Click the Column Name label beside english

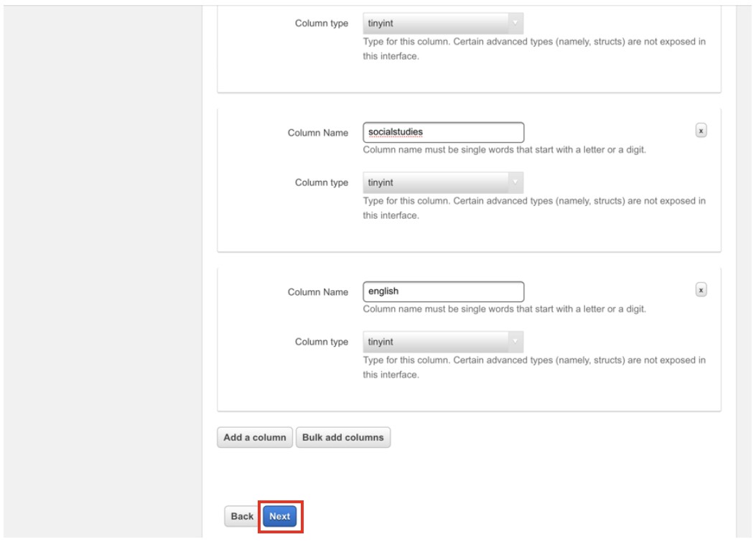tap(318, 292)
